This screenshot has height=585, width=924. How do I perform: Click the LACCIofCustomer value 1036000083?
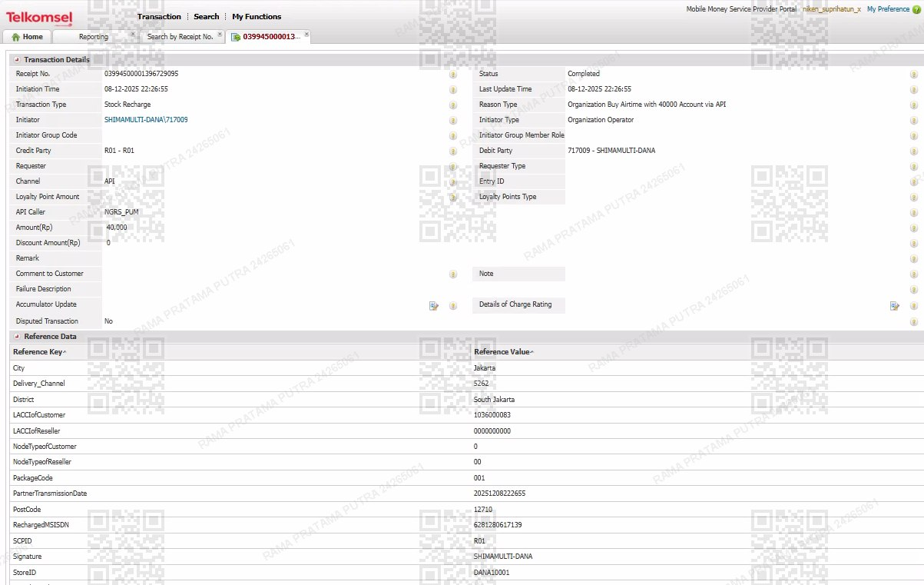[x=492, y=414]
